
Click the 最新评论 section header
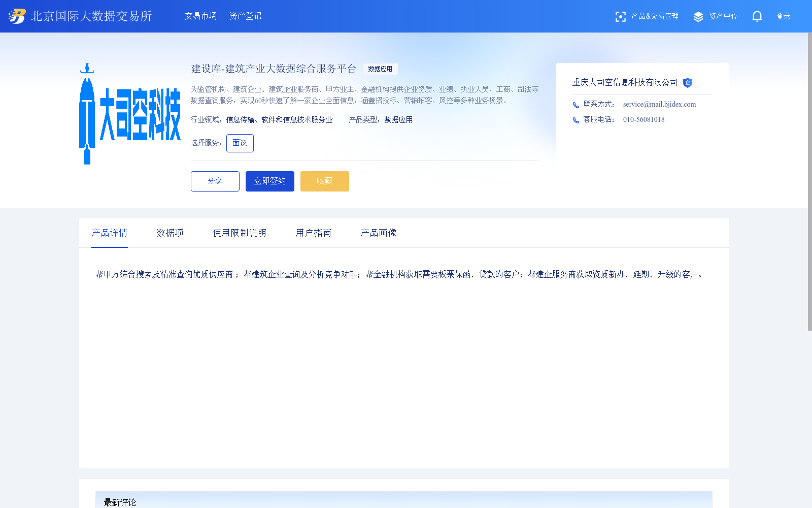404,500
